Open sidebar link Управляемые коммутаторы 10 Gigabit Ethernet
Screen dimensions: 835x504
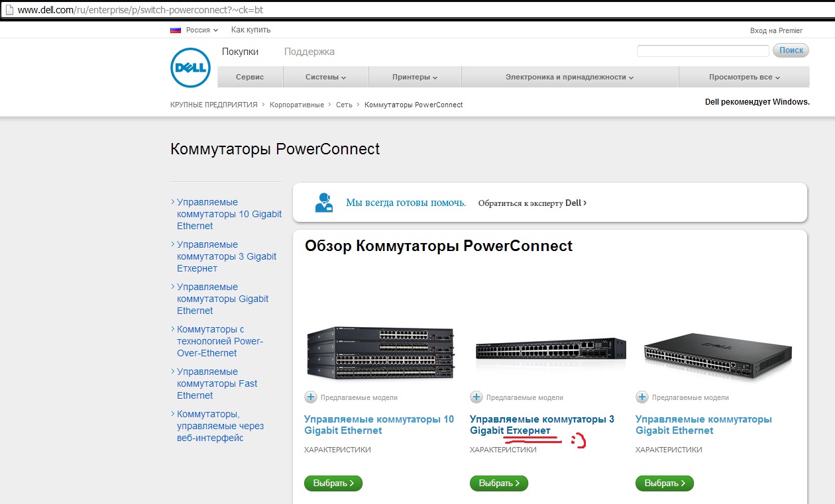click(229, 214)
